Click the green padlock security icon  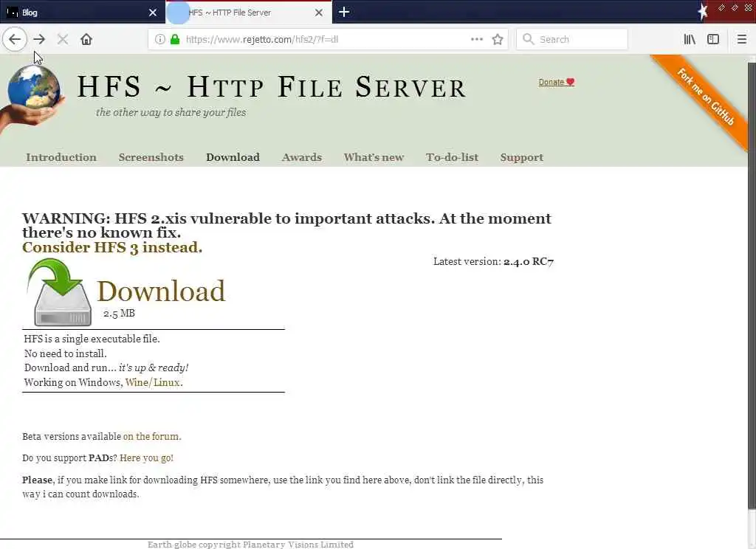[175, 39]
